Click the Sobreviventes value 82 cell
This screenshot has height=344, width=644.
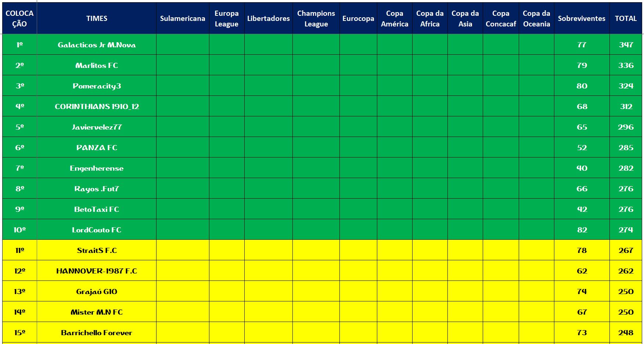point(582,230)
